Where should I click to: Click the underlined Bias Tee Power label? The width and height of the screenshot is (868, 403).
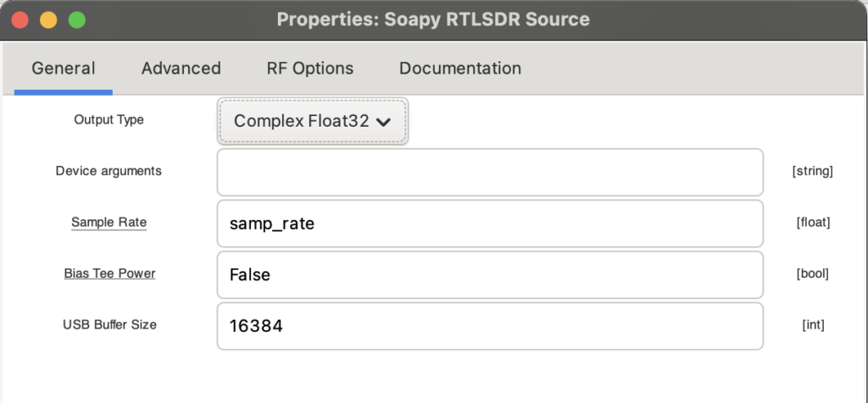tap(109, 273)
